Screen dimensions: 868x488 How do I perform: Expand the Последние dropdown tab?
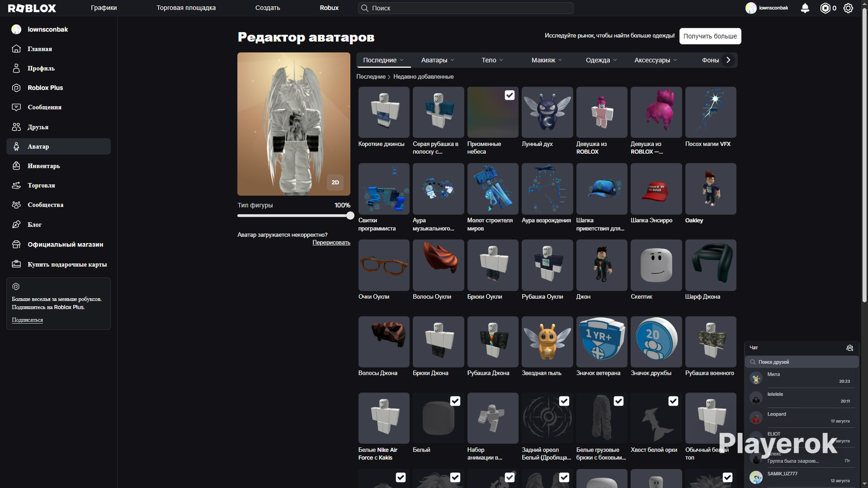tap(383, 60)
